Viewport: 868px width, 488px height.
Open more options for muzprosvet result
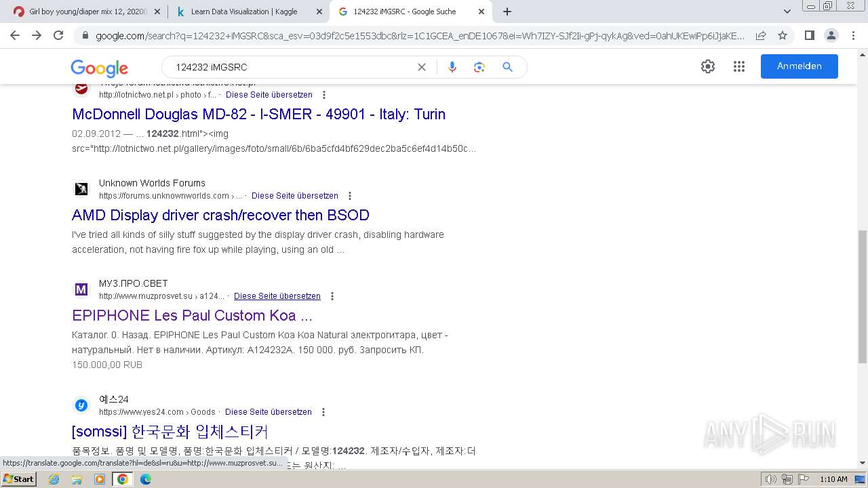pyautogui.click(x=332, y=296)
